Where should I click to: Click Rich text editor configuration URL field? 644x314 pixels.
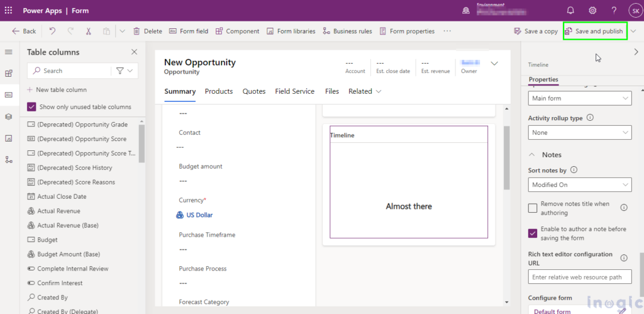click(x=579, y=277)
